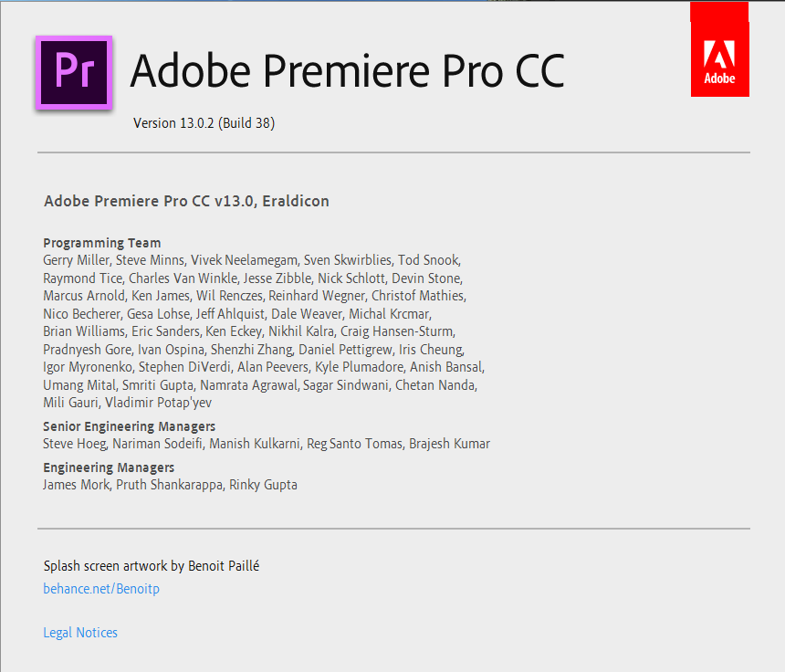Click the Adobe Premiere Pro CC v13.0, Eraldicon heading
This screenshot has height=672, width=785.
(187, 201)
